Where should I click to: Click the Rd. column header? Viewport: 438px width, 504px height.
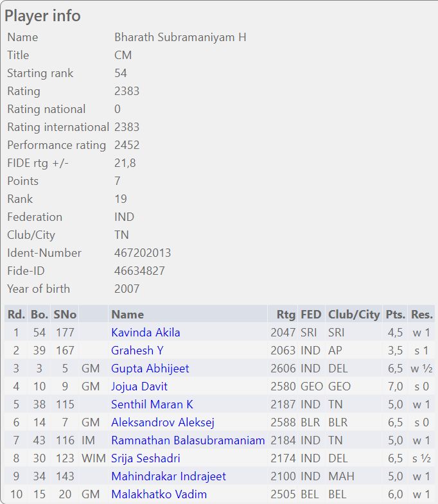[x=16, y=315]
